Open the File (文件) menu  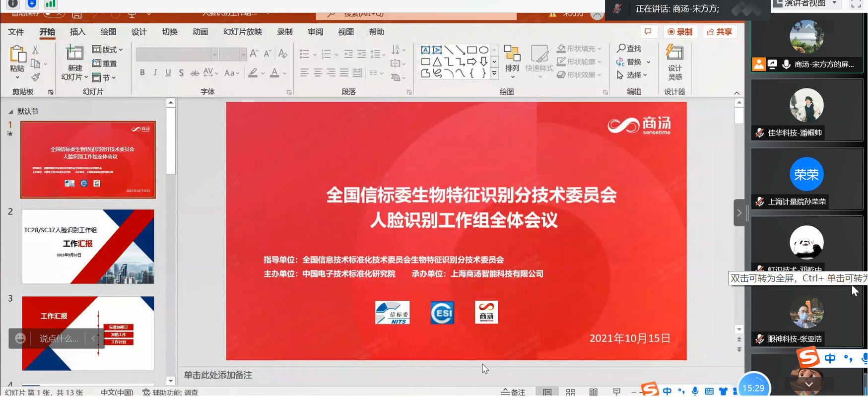coord(16,32)
